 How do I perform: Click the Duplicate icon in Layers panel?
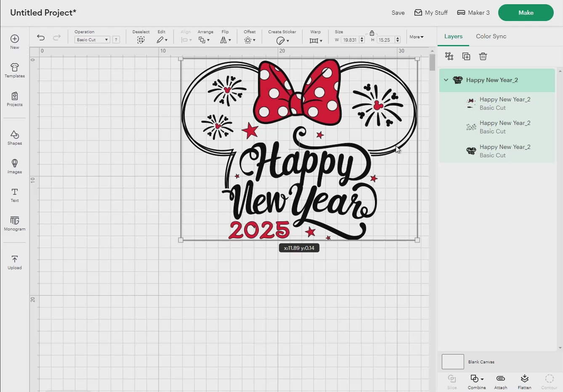coord(466,56)
